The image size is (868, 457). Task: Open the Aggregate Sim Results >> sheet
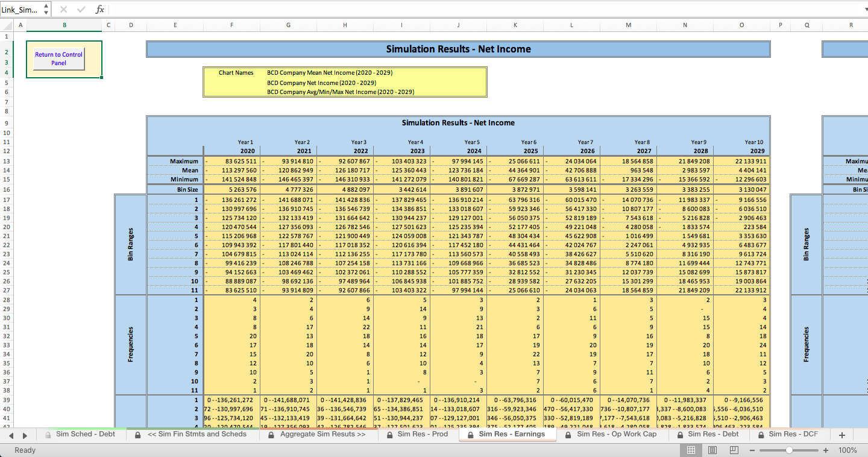(x=322, y=434)
